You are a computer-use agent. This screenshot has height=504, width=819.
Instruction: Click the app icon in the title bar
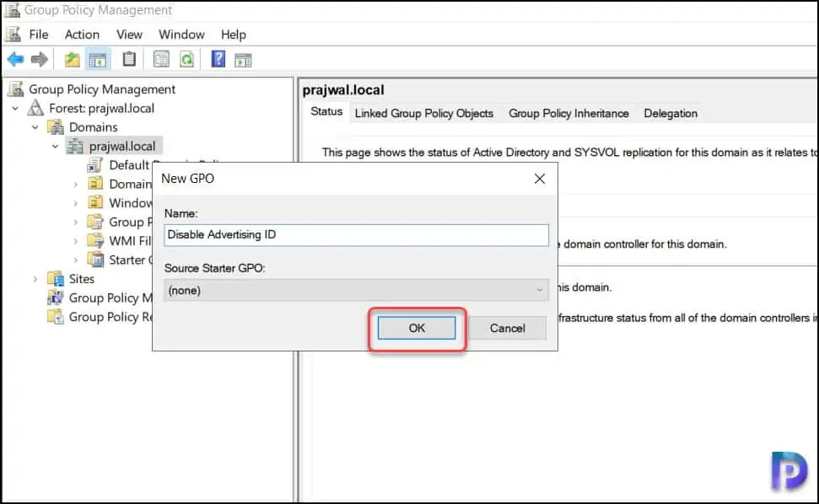coord(12,10)
